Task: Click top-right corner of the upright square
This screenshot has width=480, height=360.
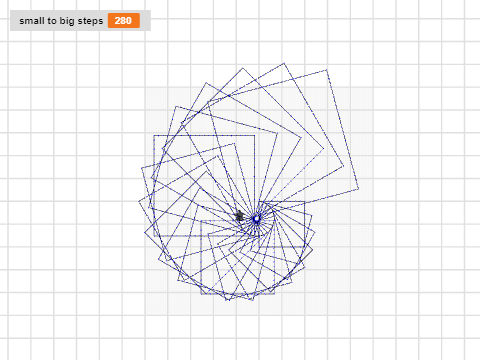Action: point(255,135)
